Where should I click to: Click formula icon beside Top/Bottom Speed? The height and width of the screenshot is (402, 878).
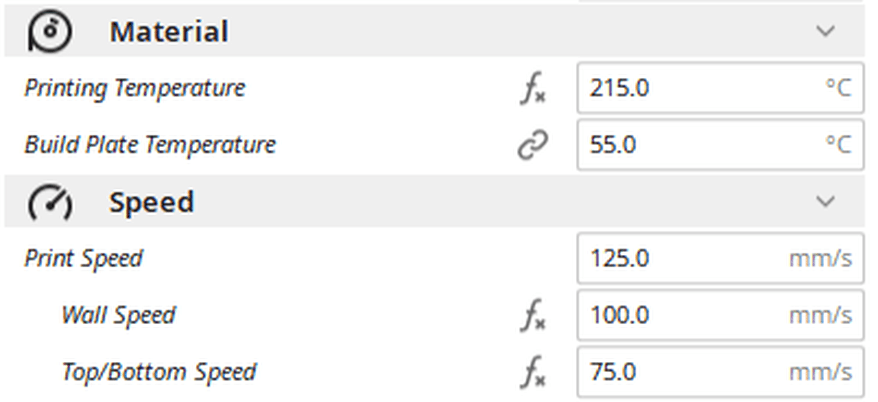point(533,373)
